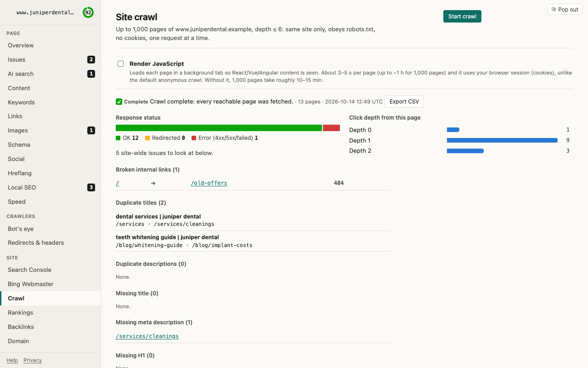Open Bot's eye view

(x=51, y=229)
